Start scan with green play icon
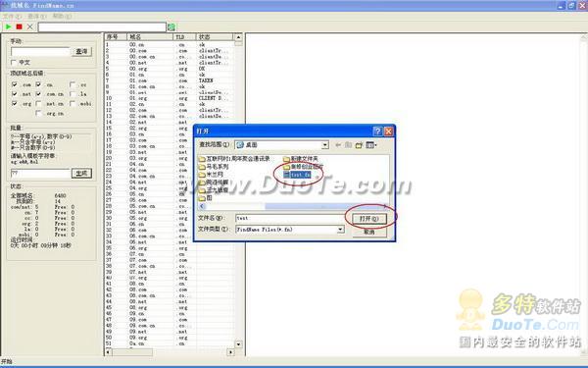Image resolution: width=588 pixels, height=368 pixels. tap(8, 26)
